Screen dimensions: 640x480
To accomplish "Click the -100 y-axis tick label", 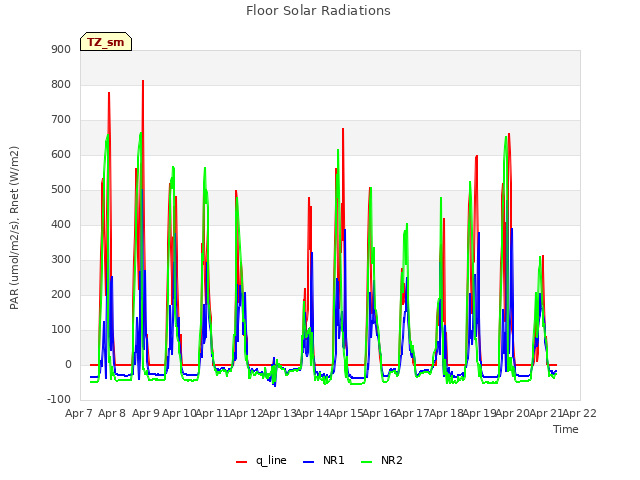I will coord(59,399).
